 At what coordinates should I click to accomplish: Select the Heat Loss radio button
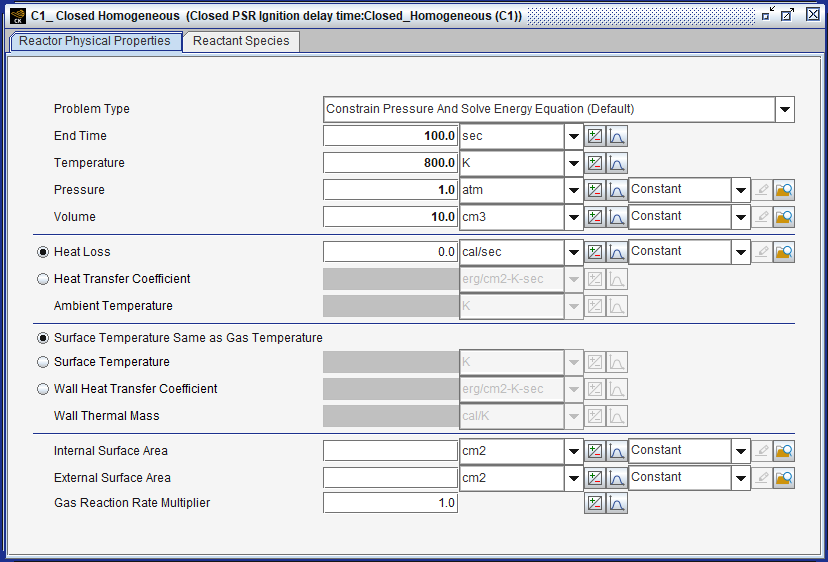click(43, 252)
